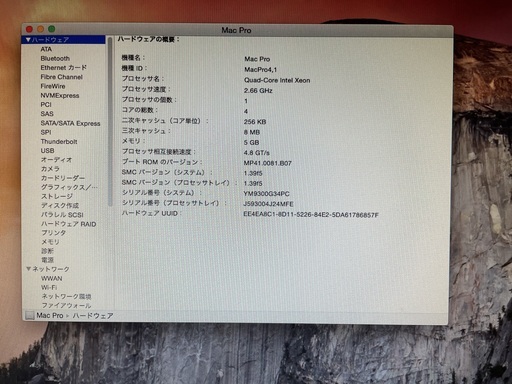Screen dimensions: 512x384
Task: Select ディスク作成 entry
Action: (60, 206)
